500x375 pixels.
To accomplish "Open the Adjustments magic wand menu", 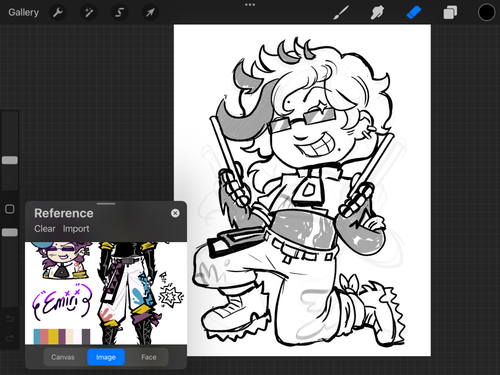I will (x=89, y=13).
